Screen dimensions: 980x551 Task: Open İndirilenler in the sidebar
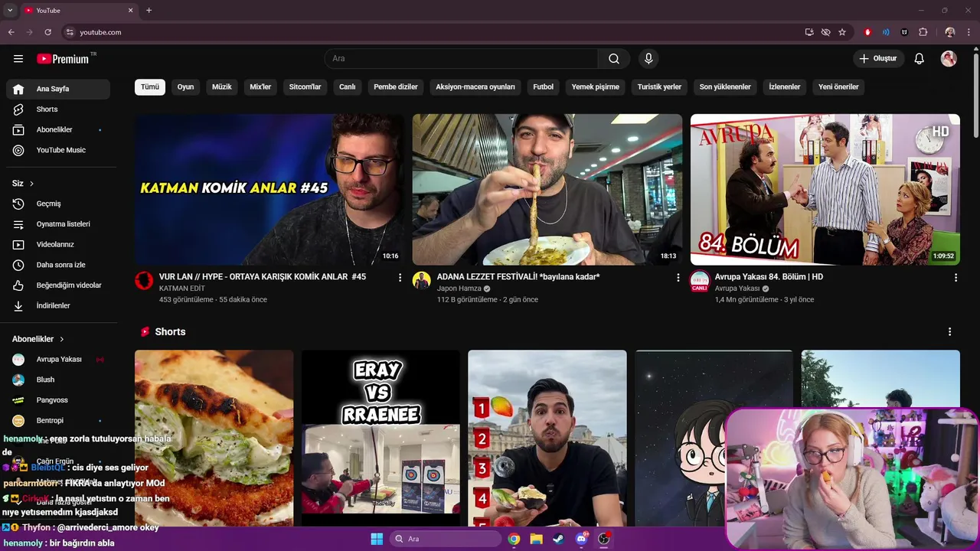coord(58,305)
